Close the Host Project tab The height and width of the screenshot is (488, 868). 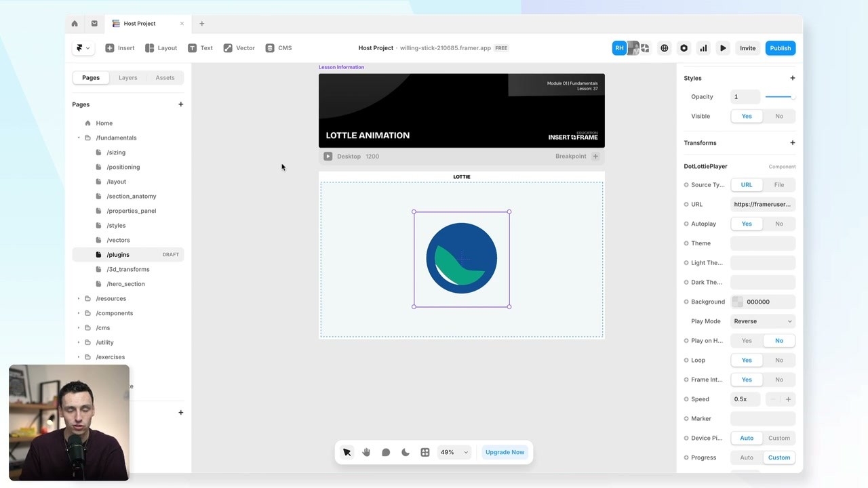tap(182, 24)
